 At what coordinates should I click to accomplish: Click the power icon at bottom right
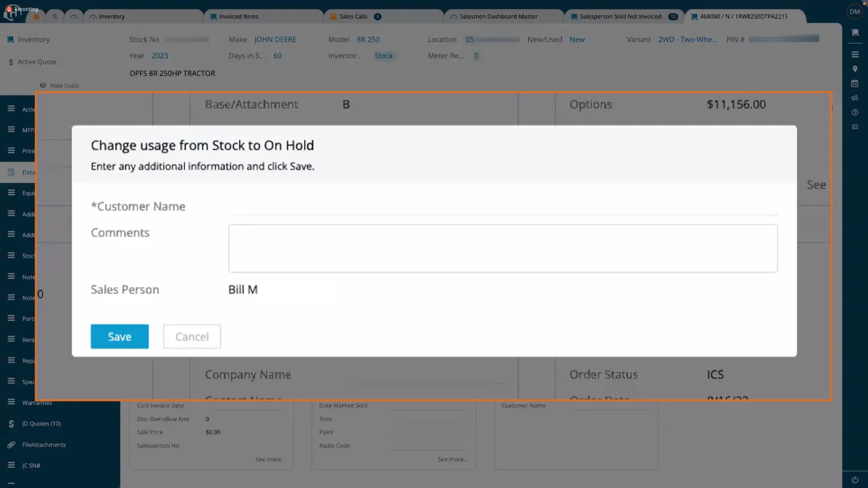[855, 480]
